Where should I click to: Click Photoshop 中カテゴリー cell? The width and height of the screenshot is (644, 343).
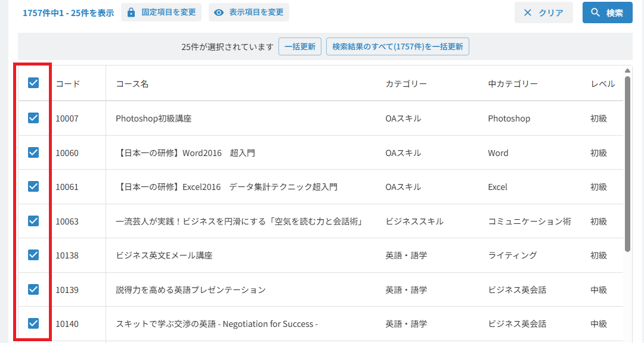(509, 119)
